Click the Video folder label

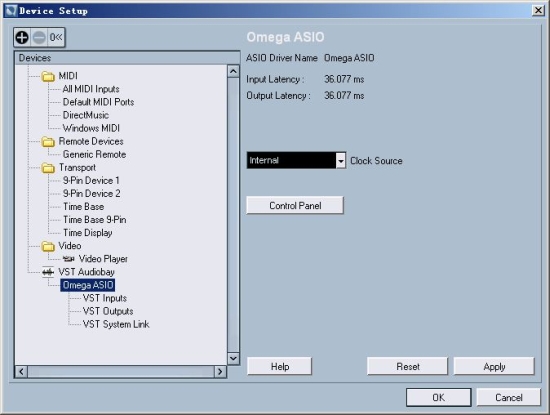click(x=70, y=246)
